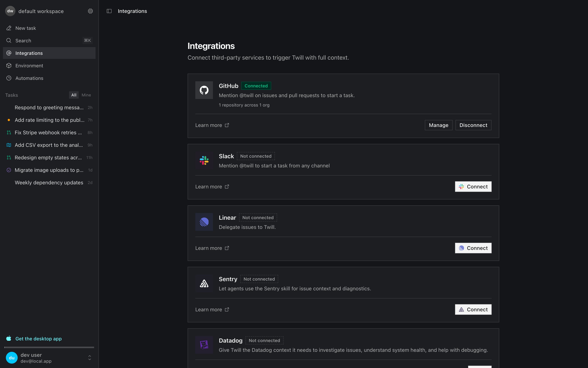
Task: Click map icon on CSV export task
Action: pos(9,145)
